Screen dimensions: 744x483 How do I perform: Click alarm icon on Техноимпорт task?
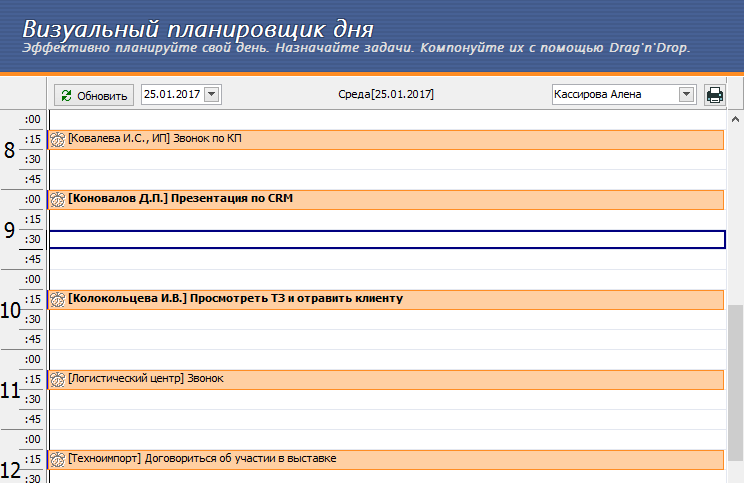point(58,459)
